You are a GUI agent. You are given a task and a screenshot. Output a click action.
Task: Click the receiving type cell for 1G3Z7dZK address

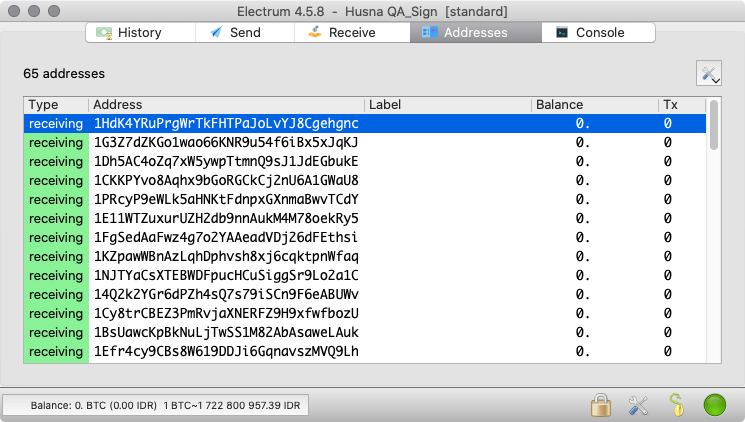[56, 143]
